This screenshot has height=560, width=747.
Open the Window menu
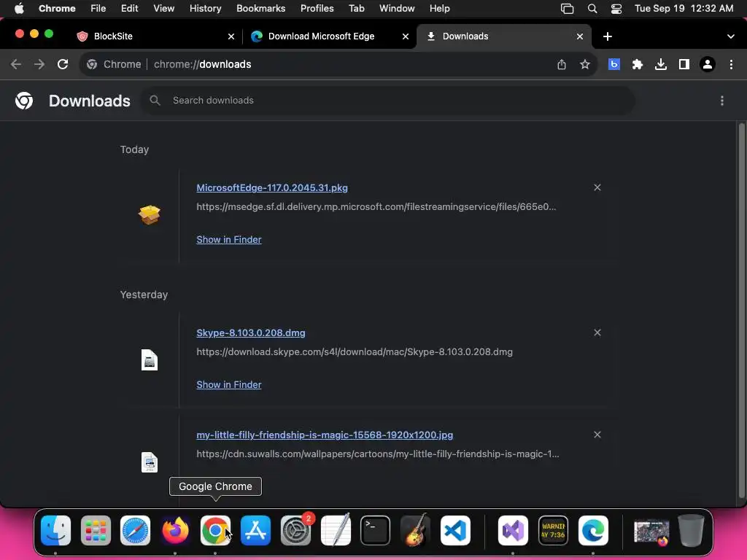(397, 9)
